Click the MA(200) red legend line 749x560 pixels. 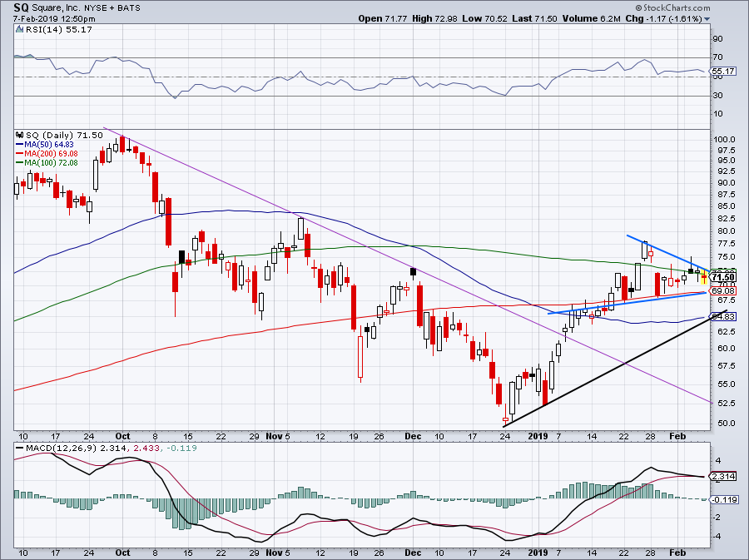click(x=20, y=154)
